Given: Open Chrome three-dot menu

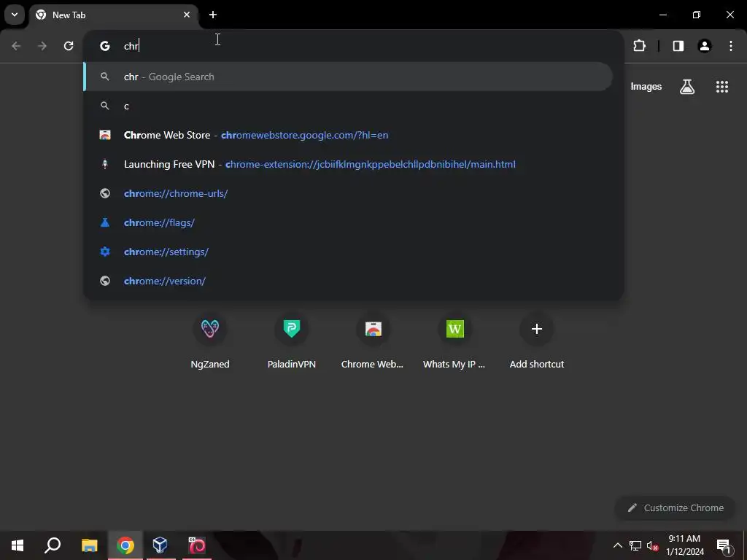Looking at the screenshot, I should (x=731, y=46).
